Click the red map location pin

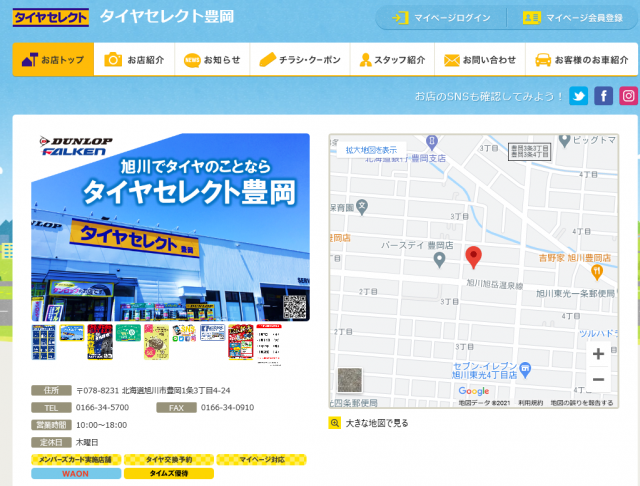(474, 257)
